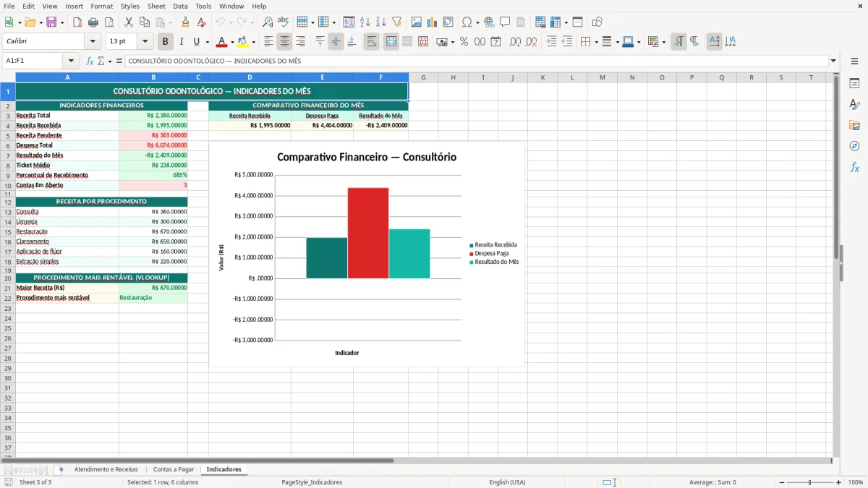Click the Clone Formatting paintbrush icon
Image resolution: width=868 pixels, height=488 pixels.
click(x=185, y=22)
